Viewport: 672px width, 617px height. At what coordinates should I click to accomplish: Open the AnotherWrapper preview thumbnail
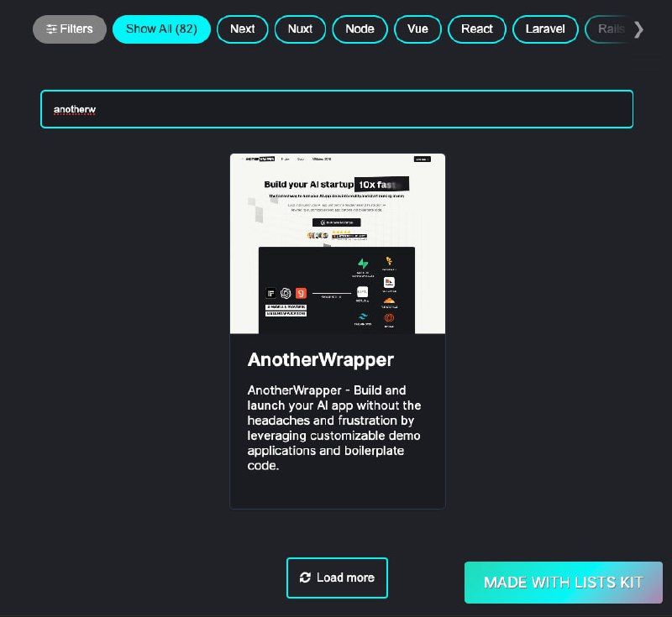[x=338, y=243]
